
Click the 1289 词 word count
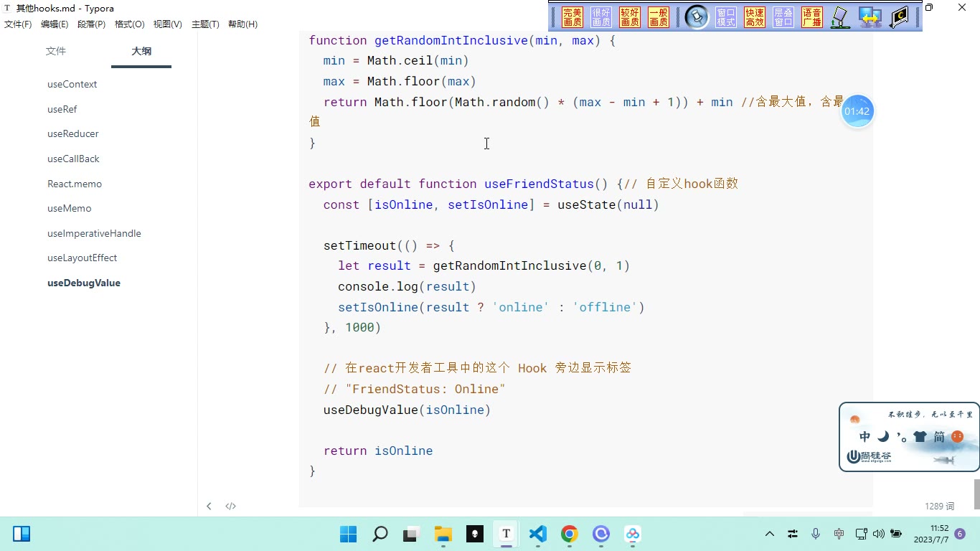939,507
